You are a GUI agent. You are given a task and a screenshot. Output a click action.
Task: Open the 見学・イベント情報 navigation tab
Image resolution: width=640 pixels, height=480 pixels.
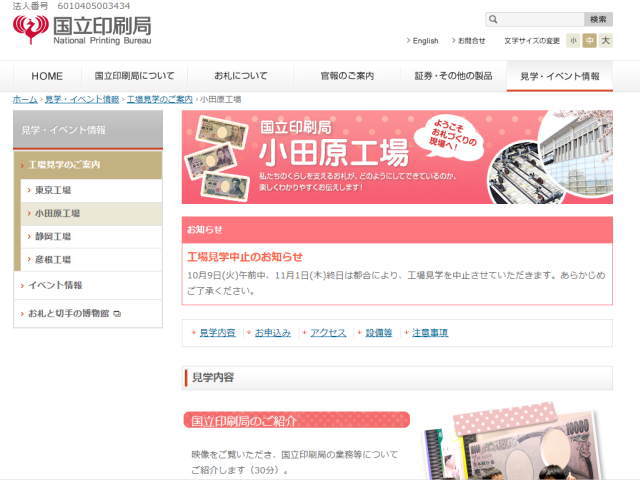click(x=560, y=76)
